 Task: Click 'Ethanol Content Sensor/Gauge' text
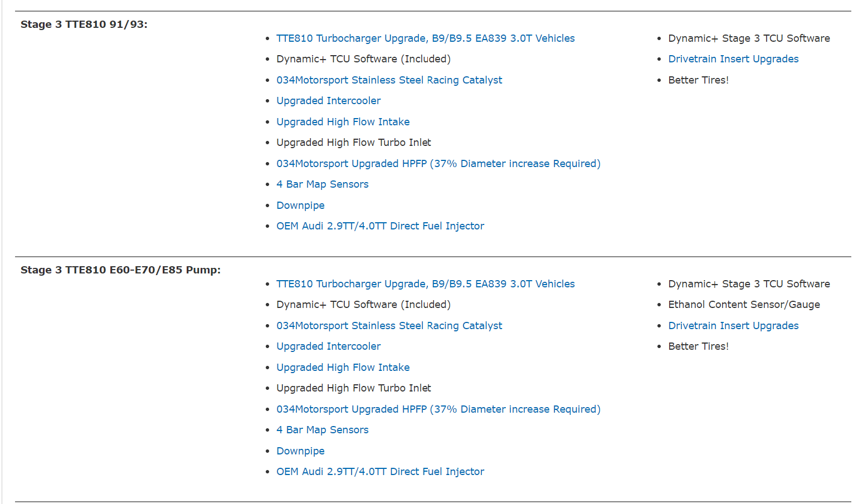(x=744, y=305)
